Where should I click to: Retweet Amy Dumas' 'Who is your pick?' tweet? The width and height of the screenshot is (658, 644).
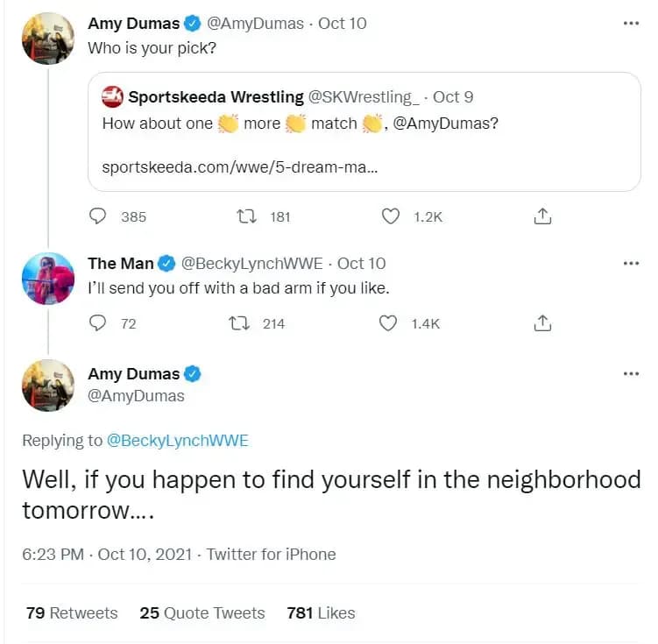coord(247,216)
